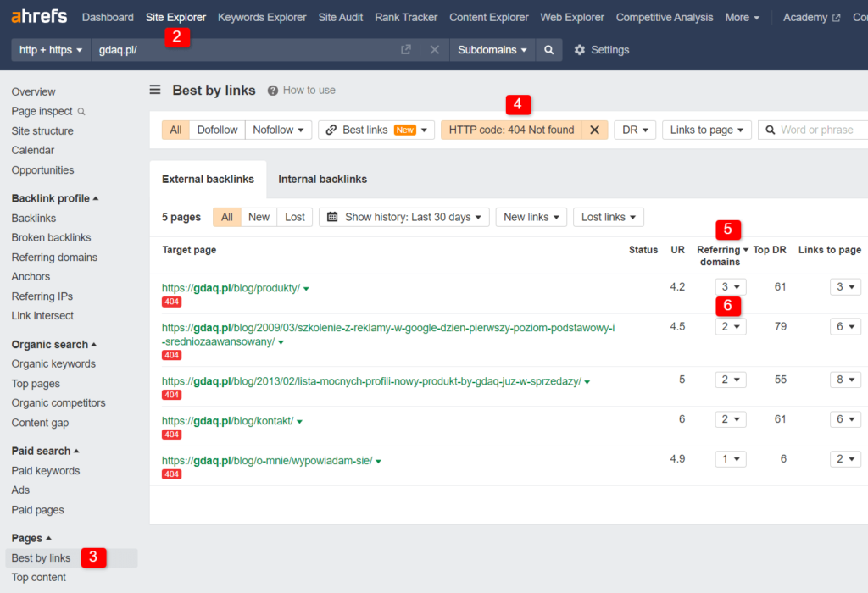Click the How to use help icon
This screenshot has width=868, height=593.
[x=273, y=91]
